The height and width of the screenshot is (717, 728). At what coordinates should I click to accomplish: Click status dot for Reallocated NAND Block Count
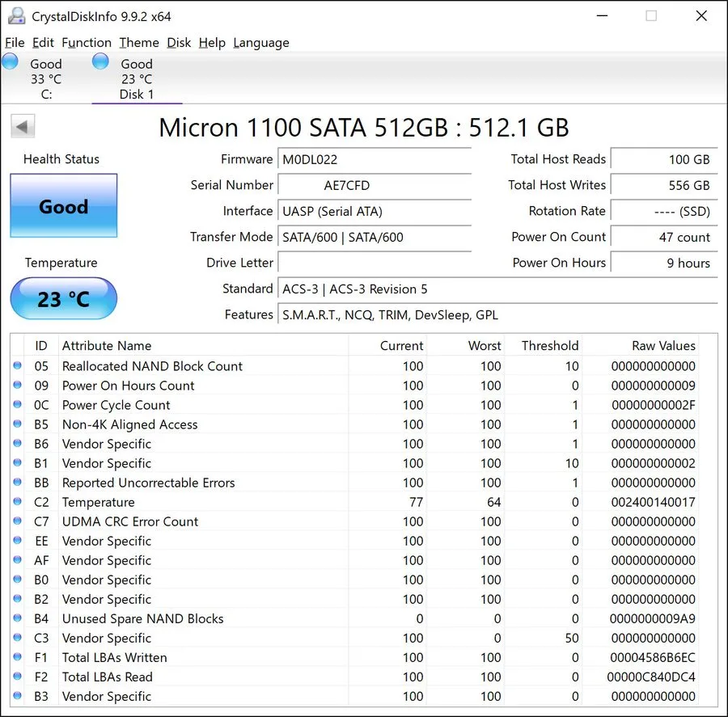[x=18, y=365]
